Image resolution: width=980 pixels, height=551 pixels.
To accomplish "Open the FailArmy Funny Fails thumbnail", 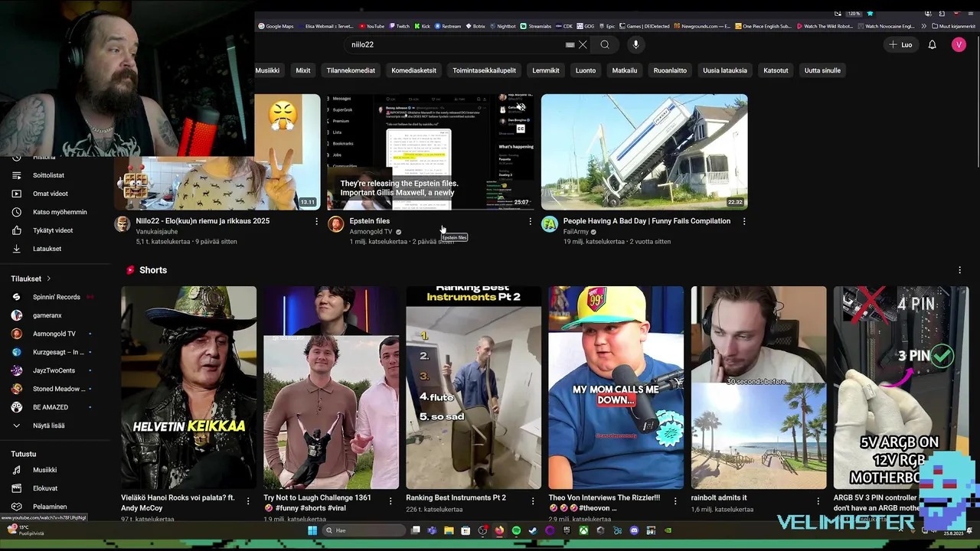I will tap(644, 152).
